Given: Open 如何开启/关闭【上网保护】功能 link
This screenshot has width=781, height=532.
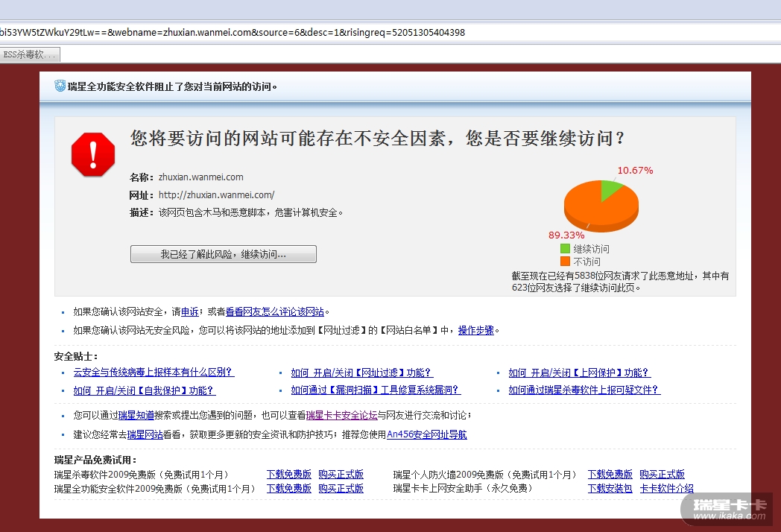Looking at the screenshot, I should [x=580, y=373].
